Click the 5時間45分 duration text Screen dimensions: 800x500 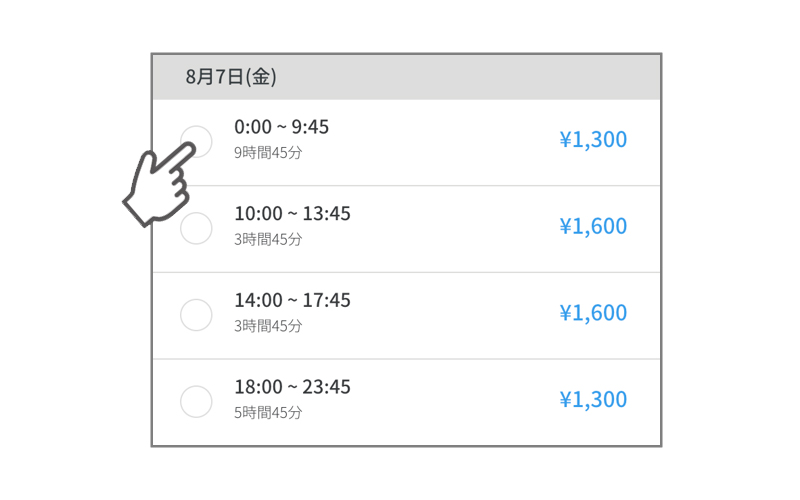click(268, 413)
